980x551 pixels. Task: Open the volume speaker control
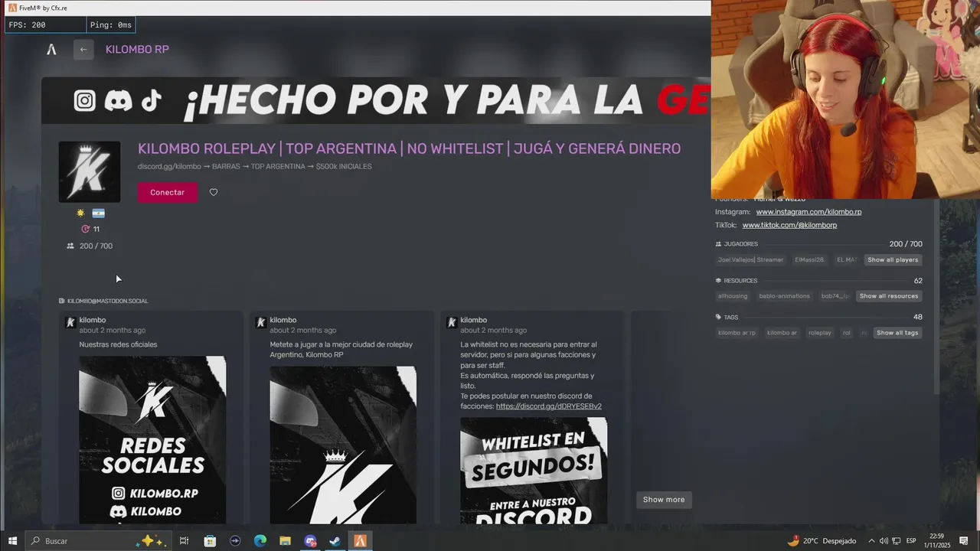click(x=884, y=541)
